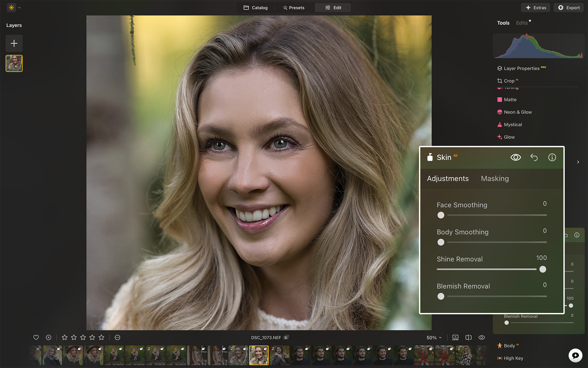Select the Glow tool
This screenshot has height=368, width=588.
pos(509,137)
